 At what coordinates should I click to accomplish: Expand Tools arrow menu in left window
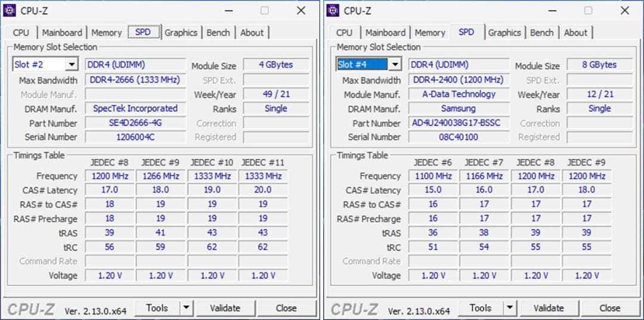pos(187,307)
